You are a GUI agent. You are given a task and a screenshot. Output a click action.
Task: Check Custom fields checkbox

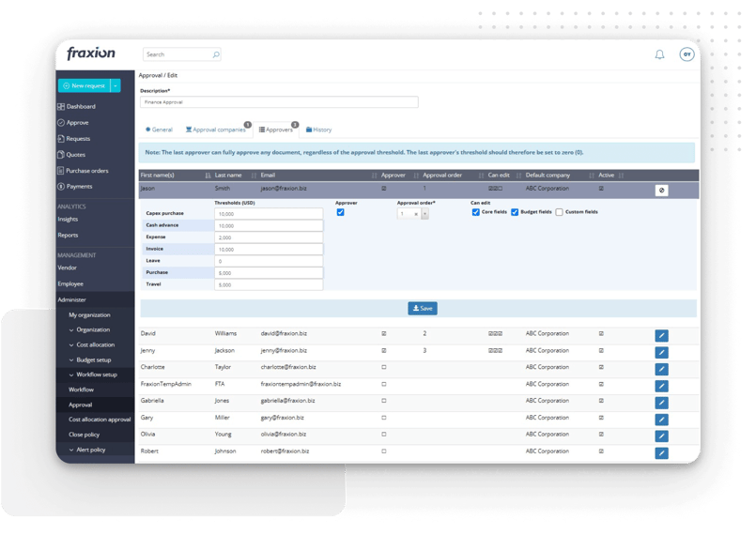point(559,212)
